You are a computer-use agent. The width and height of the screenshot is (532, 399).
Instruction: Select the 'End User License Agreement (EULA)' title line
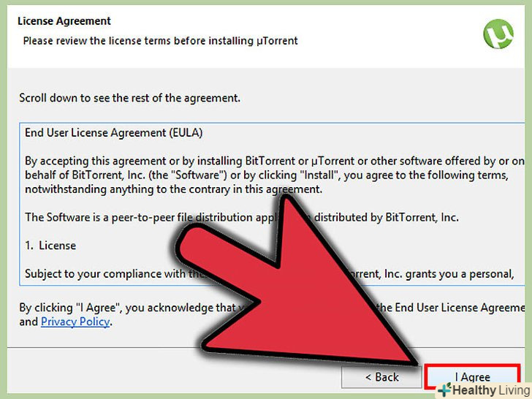(x=114, y=133)
